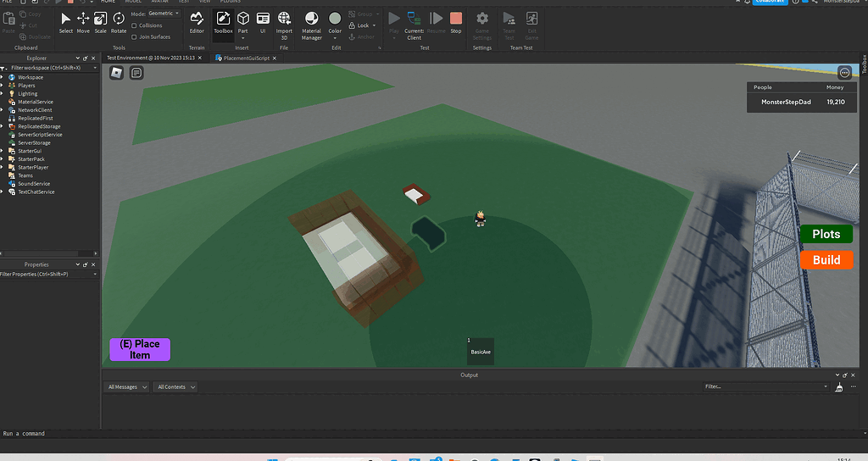Expand the All Messages dropdown in Output

(x=127, y=386)
